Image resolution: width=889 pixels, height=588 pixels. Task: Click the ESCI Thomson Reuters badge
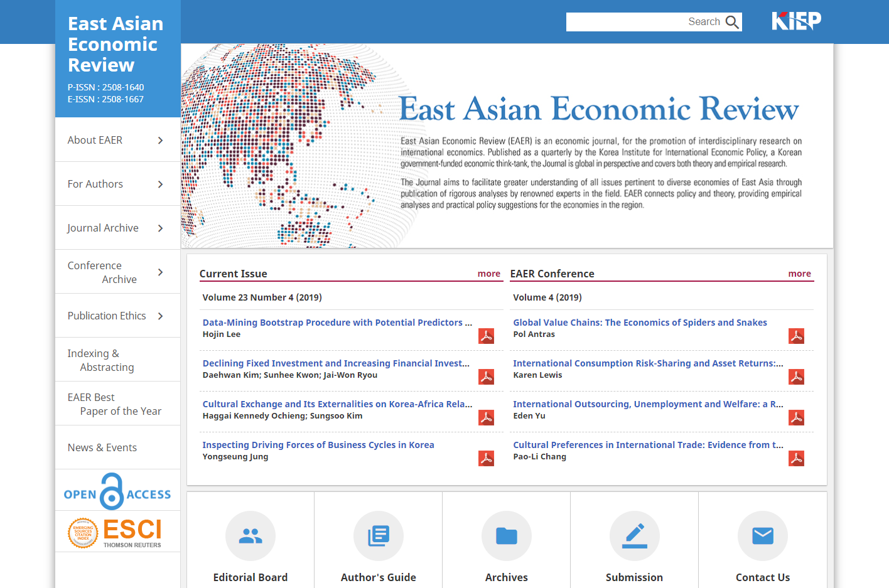tap(117, 532)
